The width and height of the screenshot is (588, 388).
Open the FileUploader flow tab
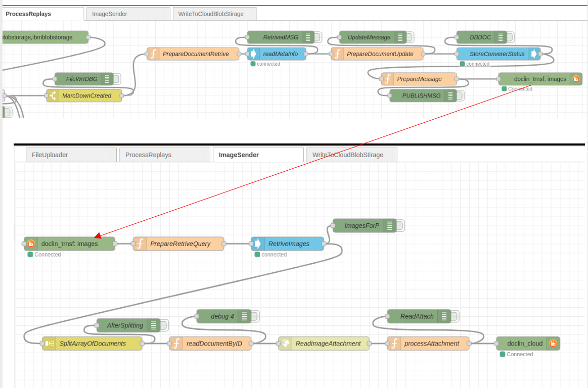coord(50,155)
